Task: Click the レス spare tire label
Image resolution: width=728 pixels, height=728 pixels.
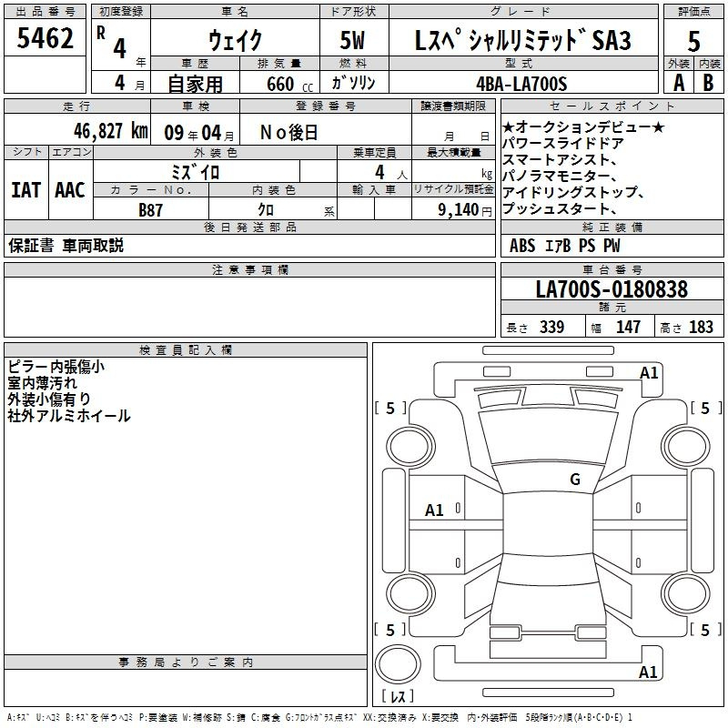Action: point(398,696)
